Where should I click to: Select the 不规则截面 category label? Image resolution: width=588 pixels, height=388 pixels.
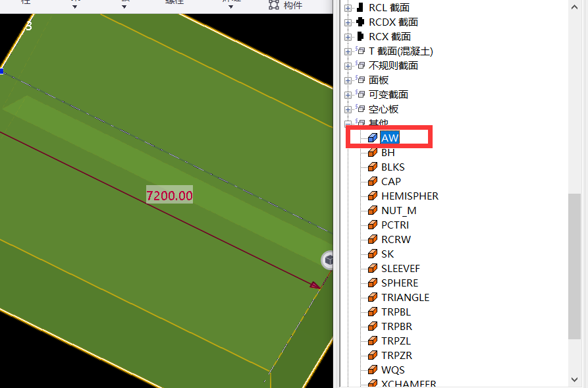[393, 66]
